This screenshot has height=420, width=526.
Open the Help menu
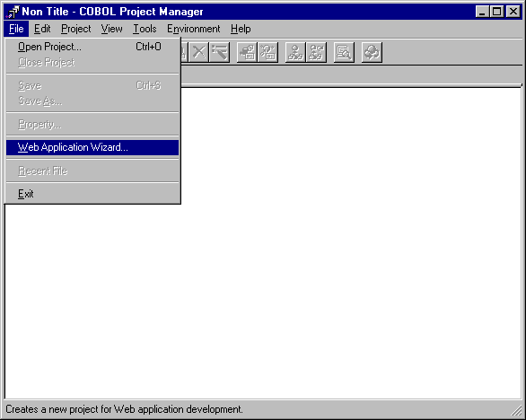241,29
